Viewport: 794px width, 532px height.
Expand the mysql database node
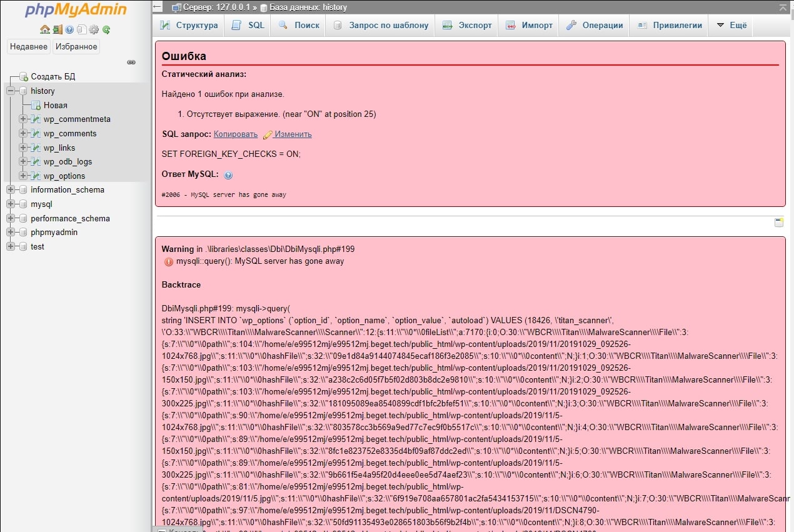[x=11, y=204]
